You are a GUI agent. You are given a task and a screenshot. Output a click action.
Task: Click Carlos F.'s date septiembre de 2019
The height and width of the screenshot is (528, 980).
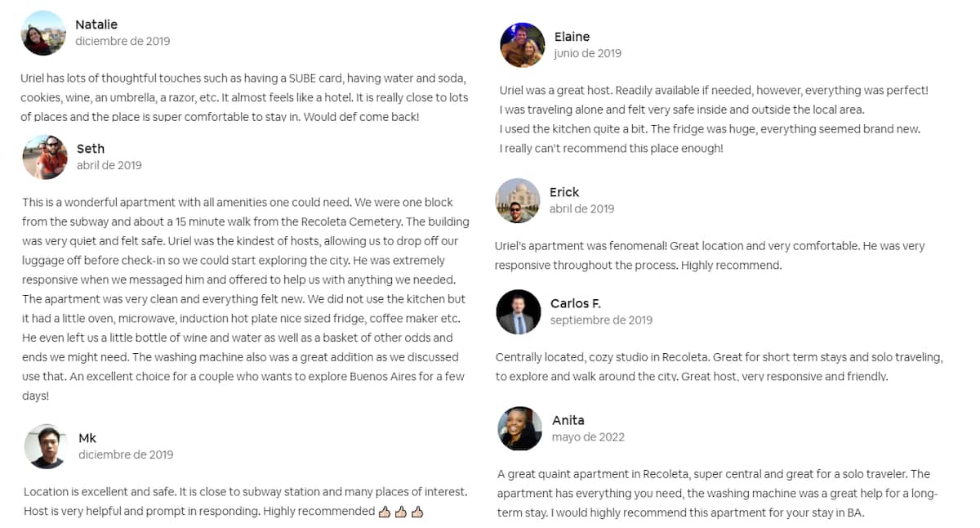tap(601, 320)
